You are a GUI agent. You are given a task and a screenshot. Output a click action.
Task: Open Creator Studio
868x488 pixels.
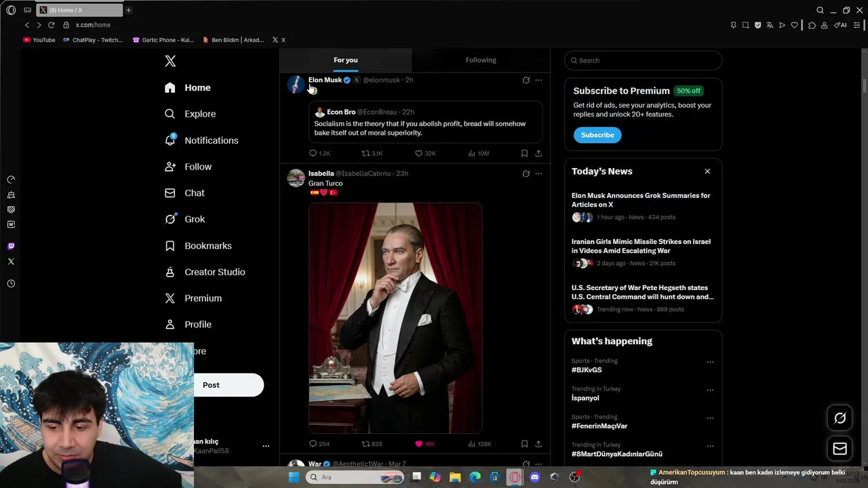pos(205,272)
